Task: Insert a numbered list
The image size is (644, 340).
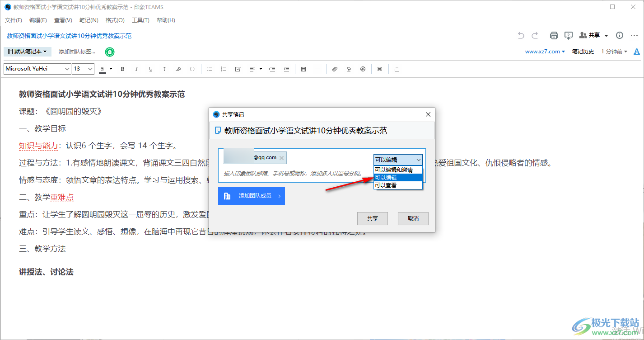Action: coord(223,69)
